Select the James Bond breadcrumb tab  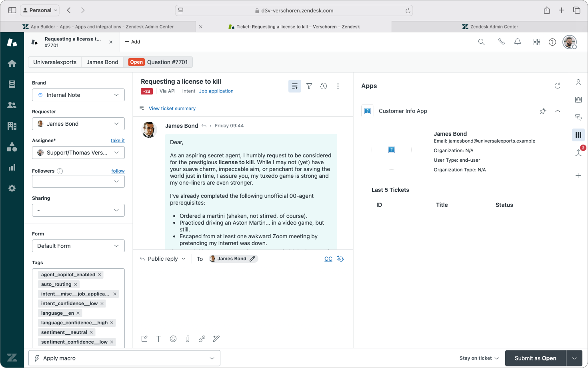tap(102, 62)
